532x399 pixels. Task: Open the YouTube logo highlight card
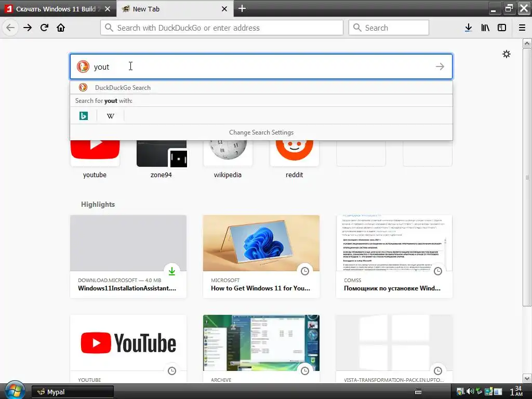pos(128,350)
